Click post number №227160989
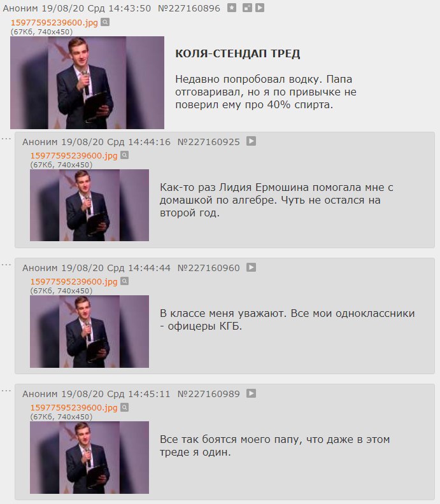The width and height of the screenshot is (440, 504). pos(209,394)
